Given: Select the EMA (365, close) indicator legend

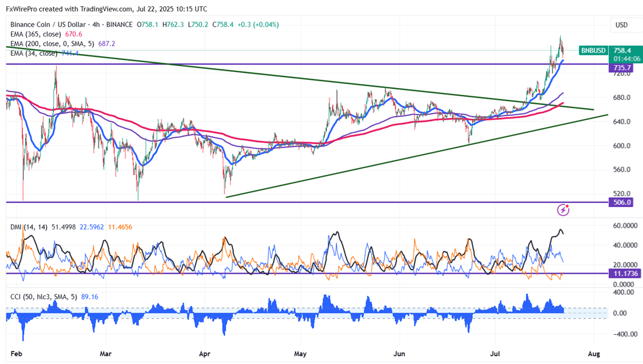Looking at the screenshot, I should [x=35, y=34].
